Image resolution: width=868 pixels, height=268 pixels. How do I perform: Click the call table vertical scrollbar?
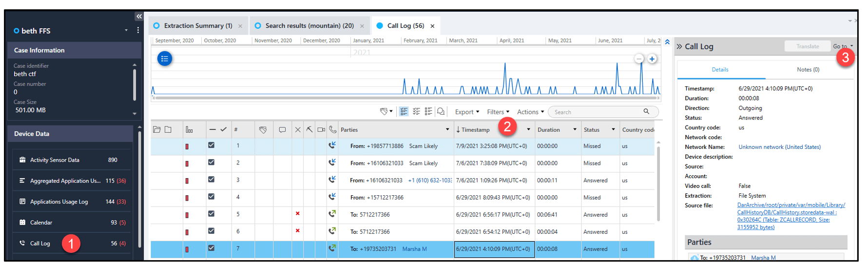click(659, 183)
